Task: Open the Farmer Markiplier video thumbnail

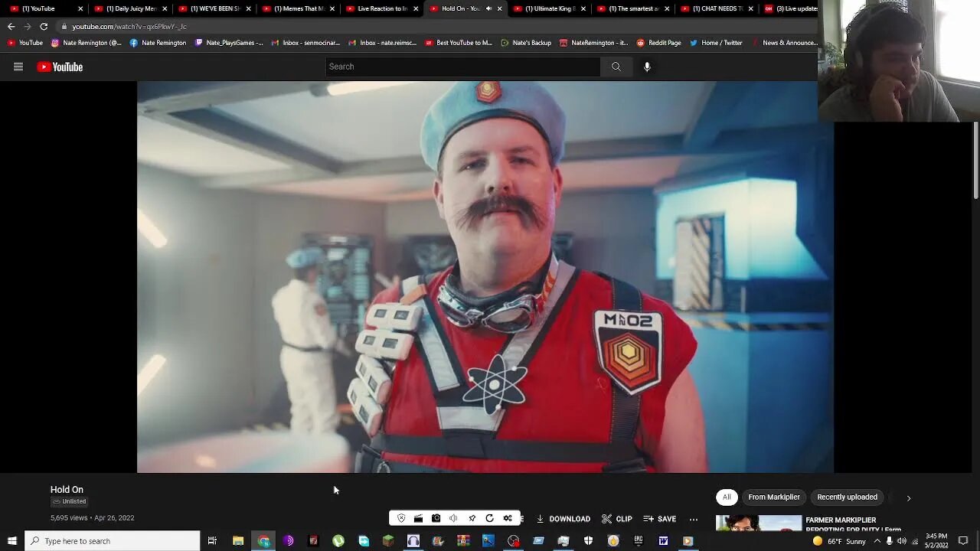Action: tap(759, 523)
